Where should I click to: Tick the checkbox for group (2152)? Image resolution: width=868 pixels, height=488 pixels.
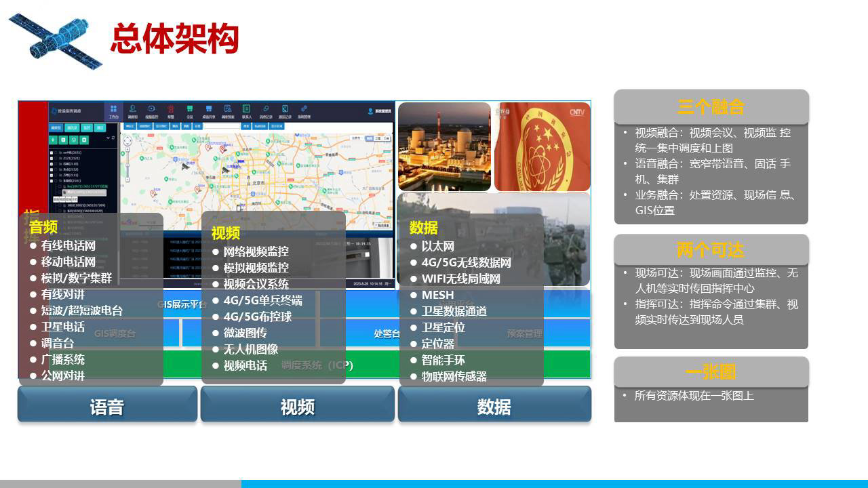point(56,169)
